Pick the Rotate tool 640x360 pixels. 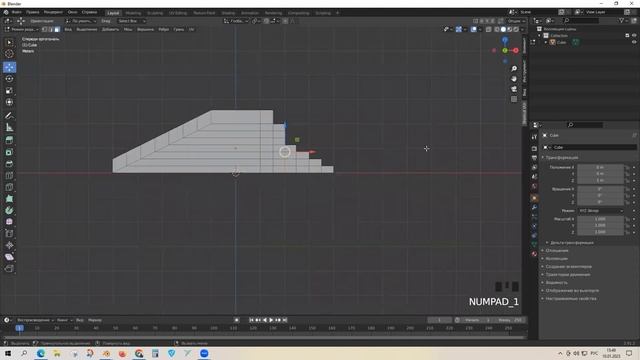pyautogui.click(x=9, y=79)
